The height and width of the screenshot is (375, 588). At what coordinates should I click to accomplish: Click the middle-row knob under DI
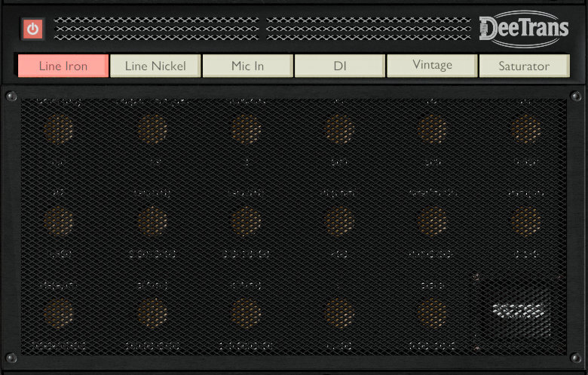(x=339, y=221)
